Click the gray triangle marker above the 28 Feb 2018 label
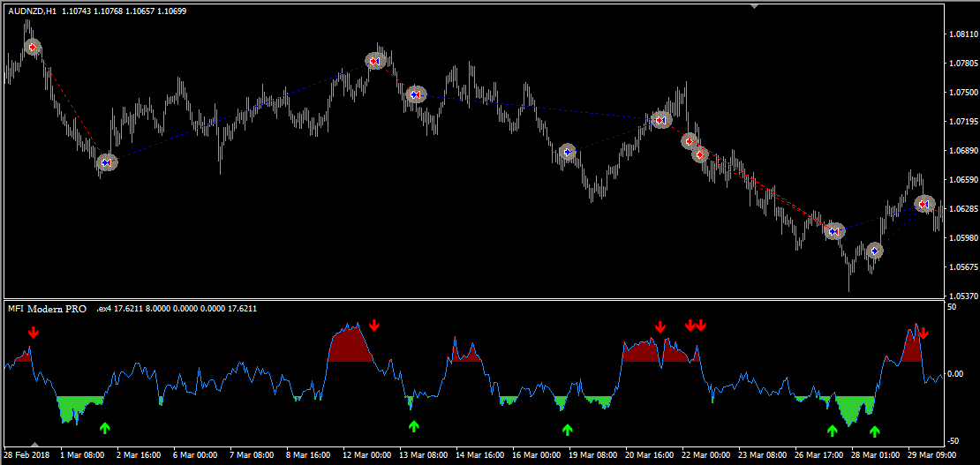 pos(35,443)
